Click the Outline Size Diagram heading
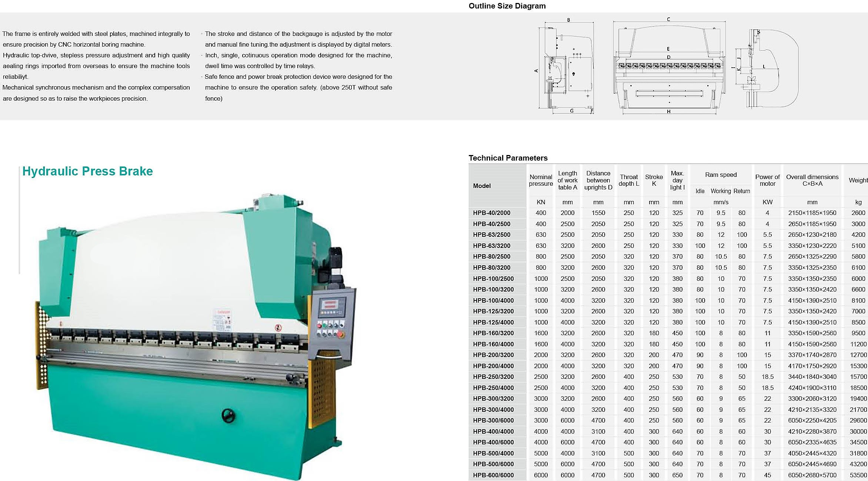Screen dimensions: 868x481 point(507,6)
